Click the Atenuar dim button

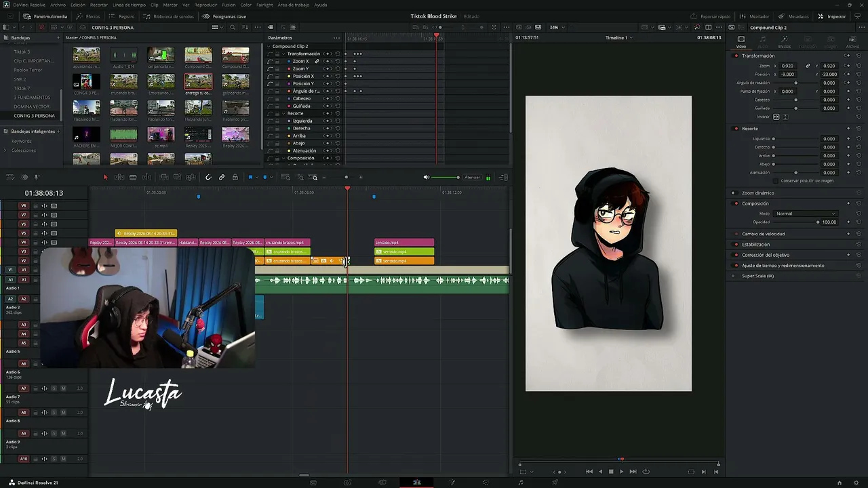click(472, 178)
